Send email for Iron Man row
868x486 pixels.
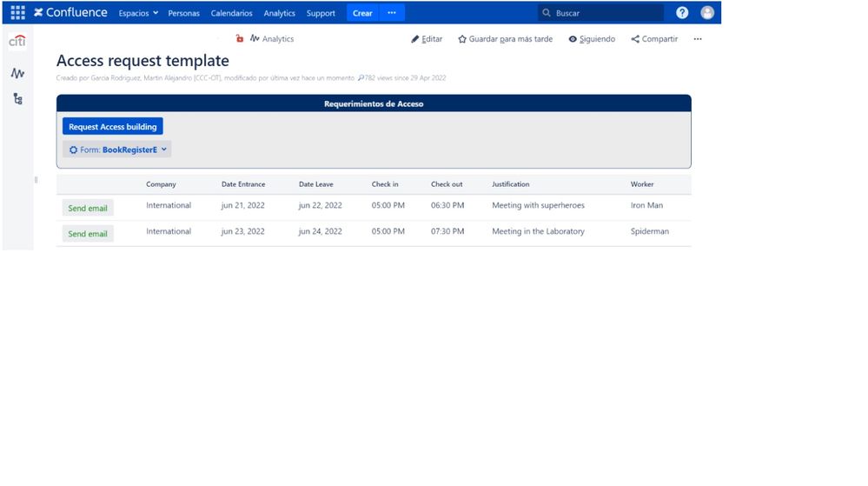click(88, 208)
